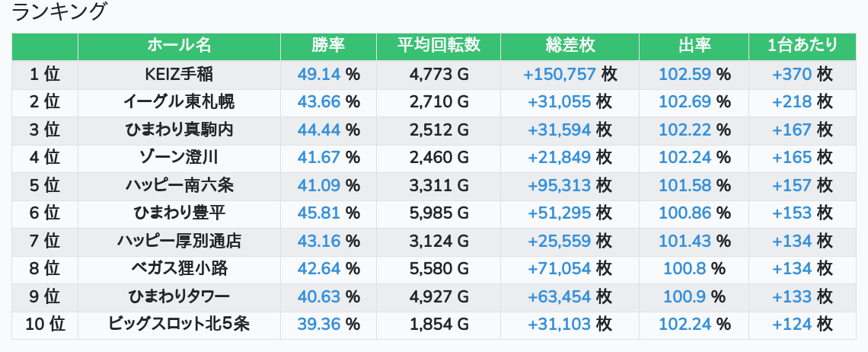Select the 総差枚 column header
868x352 pixels.
coord(570,46)
